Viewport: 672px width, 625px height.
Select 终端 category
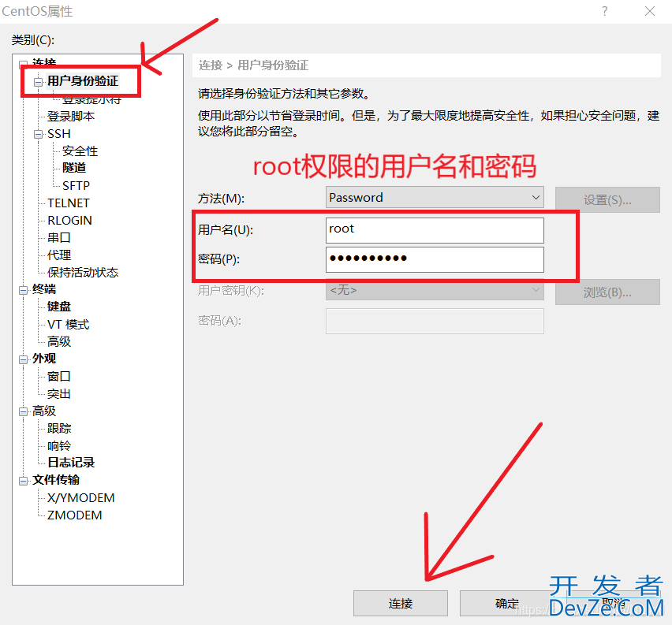pyautogui.click(x=44, y=289)
